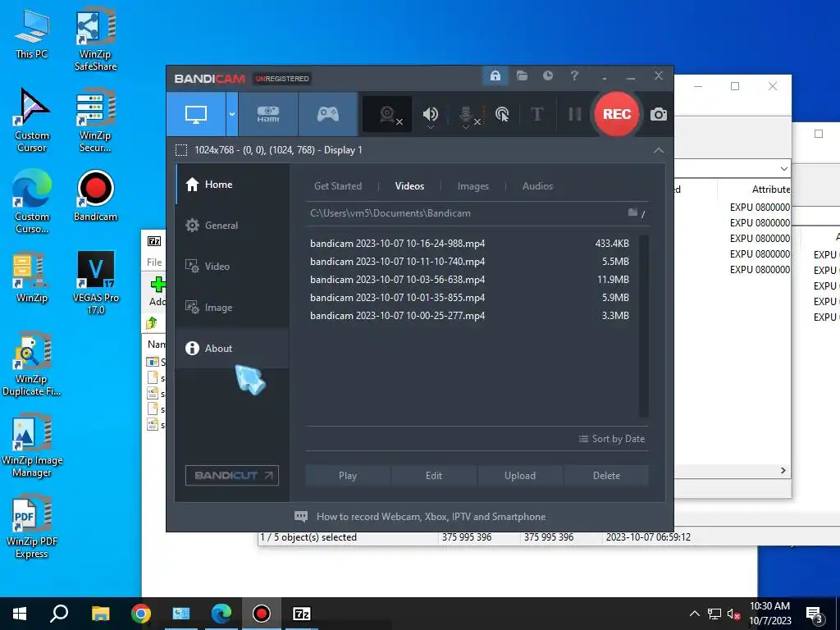Click the Delete button
This screenshot has height=630, width=840.
point(606,476)
